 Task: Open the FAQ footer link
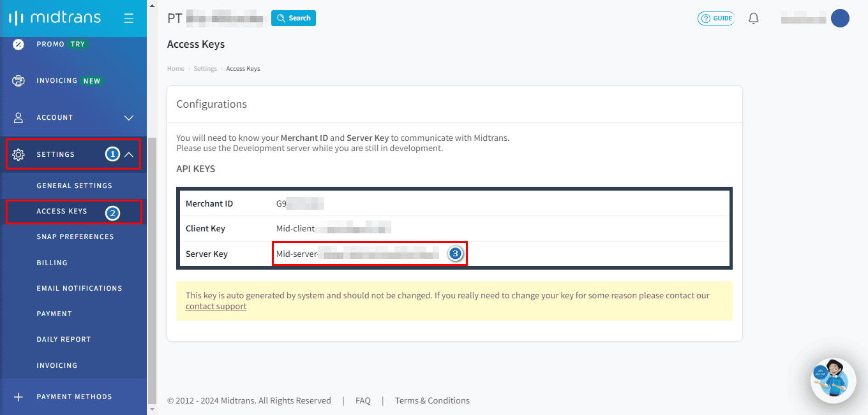pyautogui.click(x=363, y=401)
